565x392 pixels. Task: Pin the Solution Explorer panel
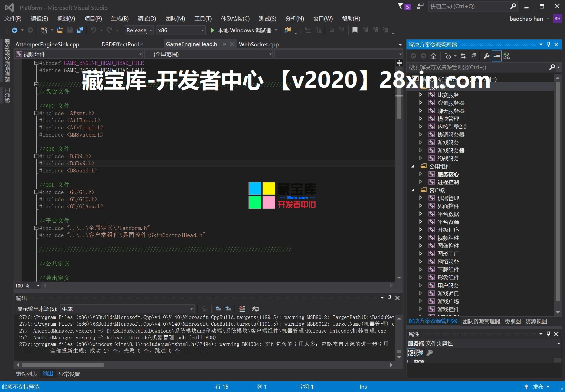coord(549,44)
